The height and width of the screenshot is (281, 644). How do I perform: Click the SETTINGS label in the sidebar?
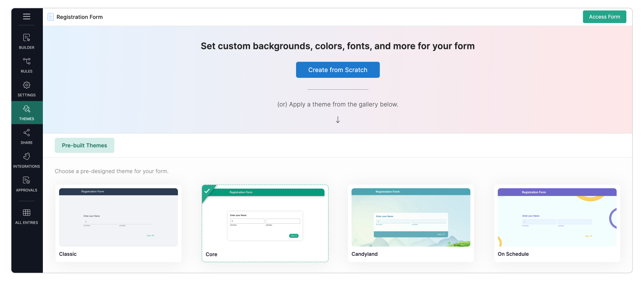(27, 95)
